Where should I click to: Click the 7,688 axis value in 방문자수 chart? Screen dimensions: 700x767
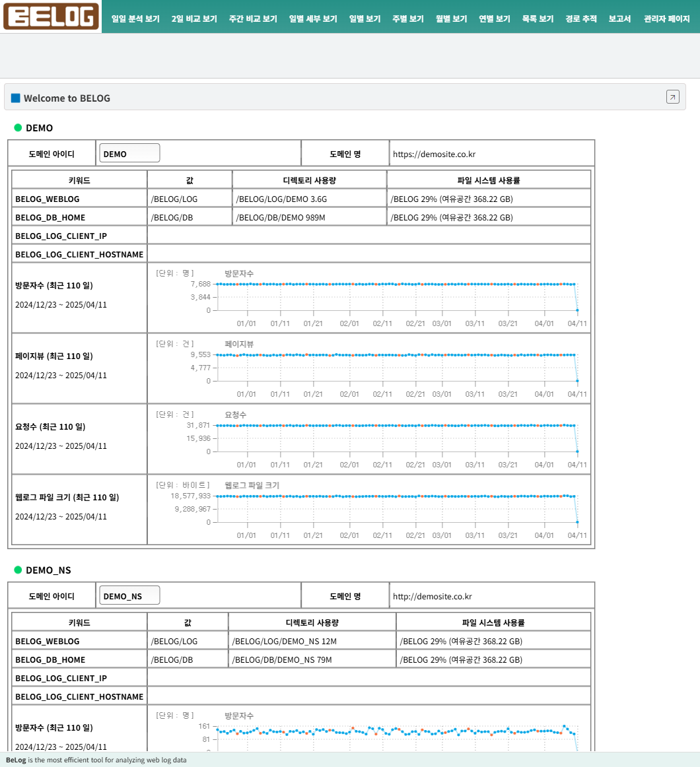(x=201, y=284)
